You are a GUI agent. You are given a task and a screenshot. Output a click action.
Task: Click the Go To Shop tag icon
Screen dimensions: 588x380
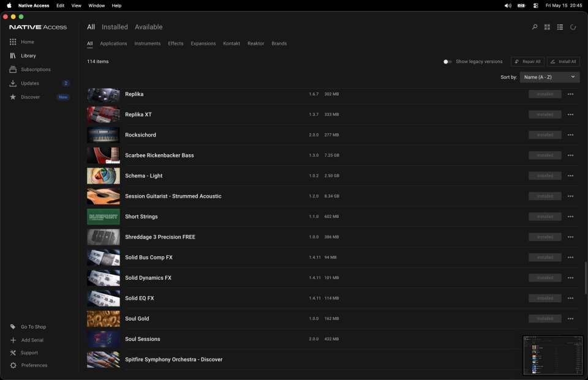[x=13, y=327]
